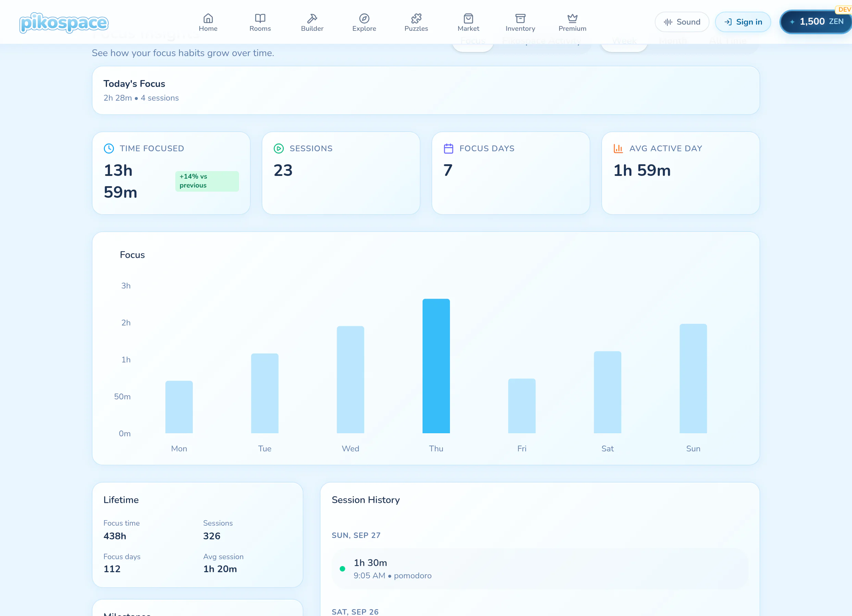Click the '2h 28m • 4 sessions' text
Image resolution: width=852 pixels, height=616 pixels.
(x=141, y=98)
